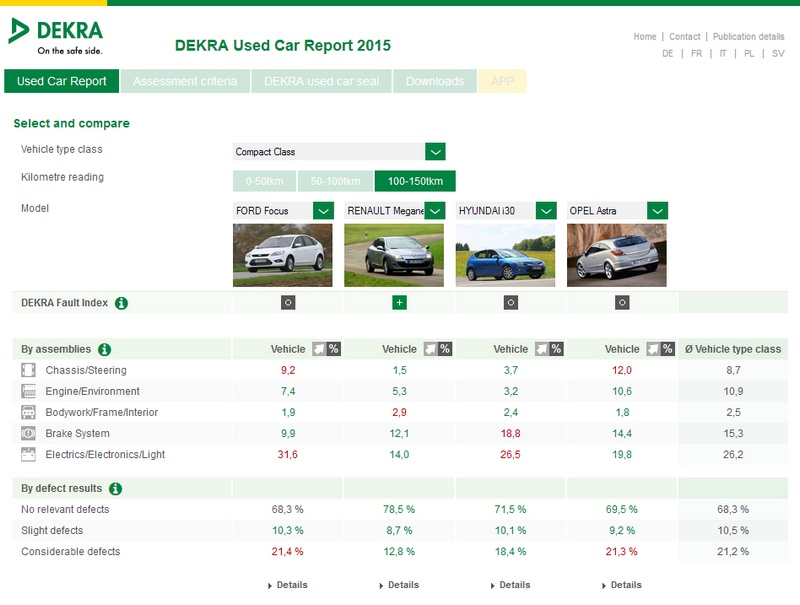Click the Chassis/Steering assembly icon

[28, 370]
